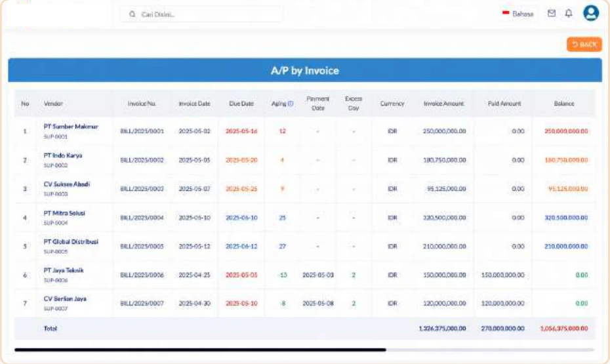Click due date 2025-05-20
610x364 pixels.
pos(241,160)
